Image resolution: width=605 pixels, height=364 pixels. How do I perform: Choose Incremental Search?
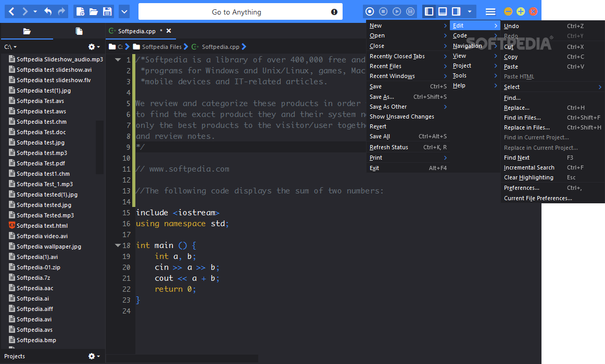point(552,167)
